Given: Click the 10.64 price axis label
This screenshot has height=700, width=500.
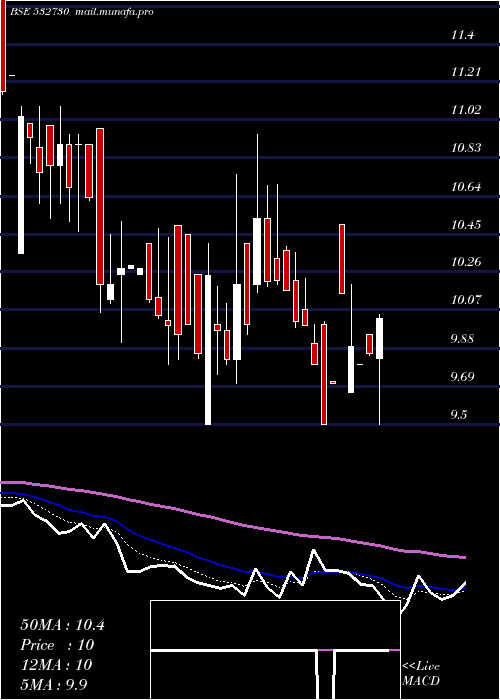Looking at the screenshot, I should [466, 186].
